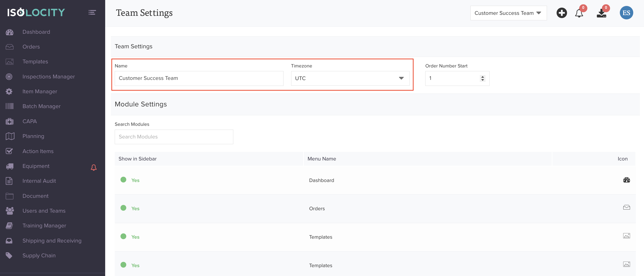Open Inspections Manager from the sidebar

(49, 77)
